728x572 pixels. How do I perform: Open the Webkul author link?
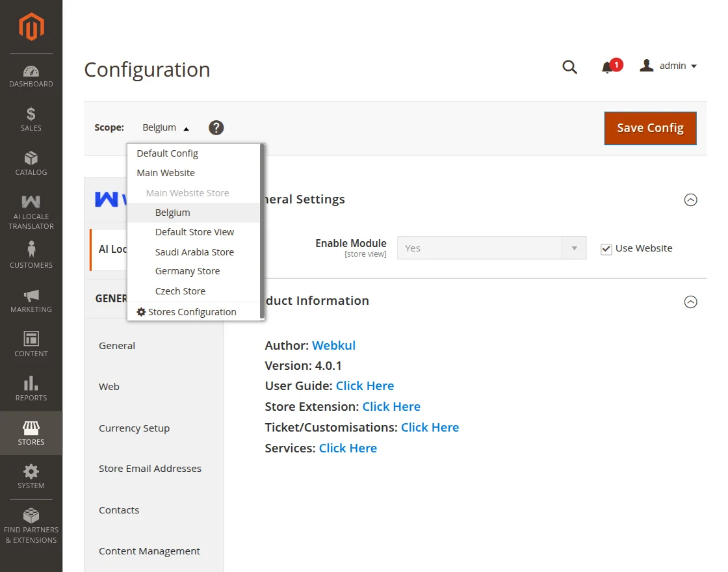point(333,346)
